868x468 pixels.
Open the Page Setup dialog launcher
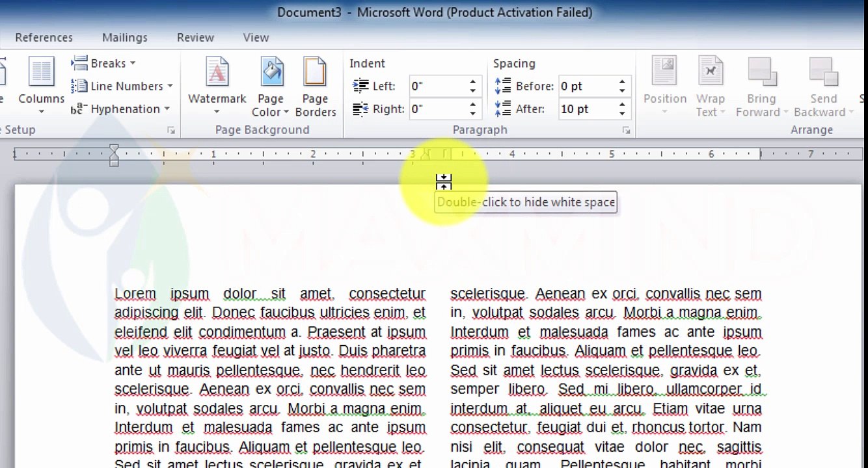coord(171,131)
